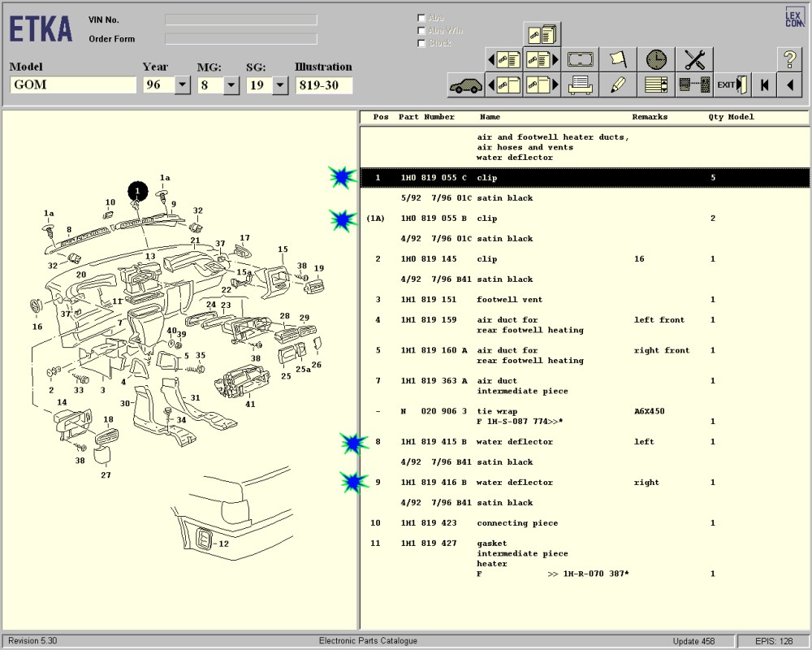Select the tie wrap N 020 906 3 row
Screen dimensions: 812x650
pos(585,416)
